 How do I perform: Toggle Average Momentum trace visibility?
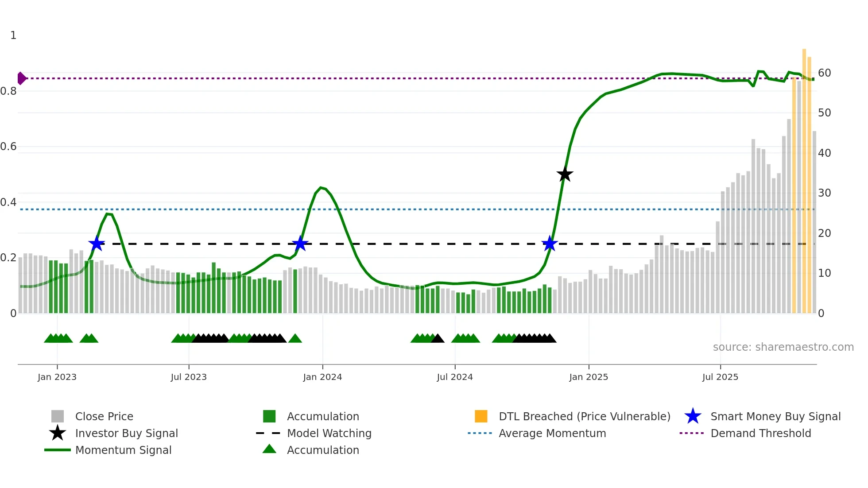552,433
